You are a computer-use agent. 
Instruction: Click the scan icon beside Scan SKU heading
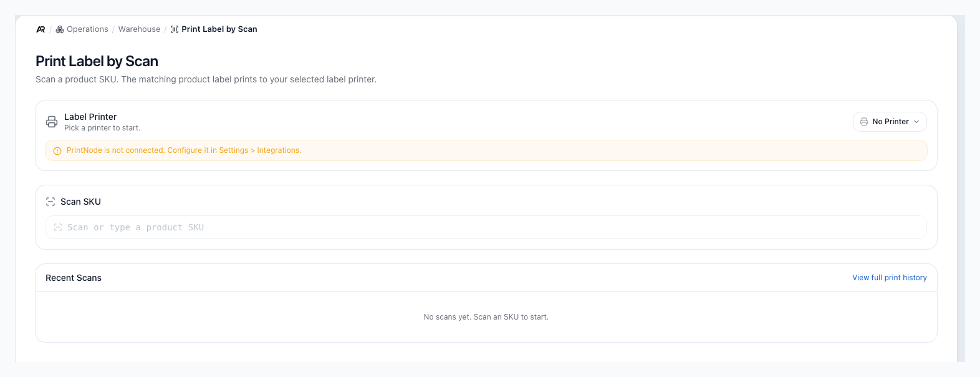(50, 202)
